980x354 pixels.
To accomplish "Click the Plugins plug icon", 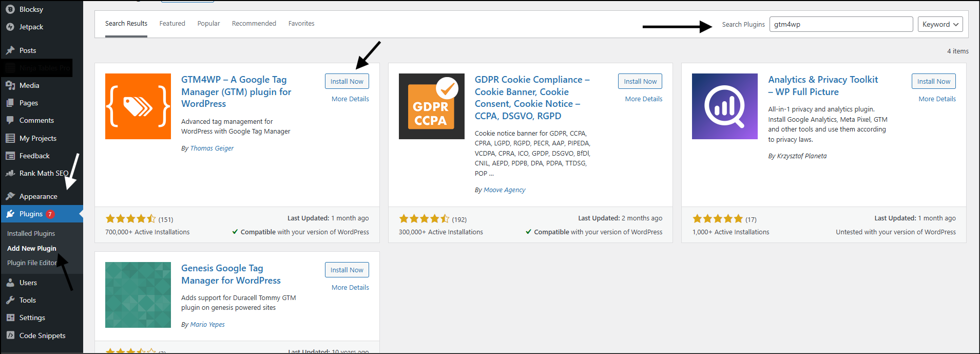I will [x=10, y=214].
